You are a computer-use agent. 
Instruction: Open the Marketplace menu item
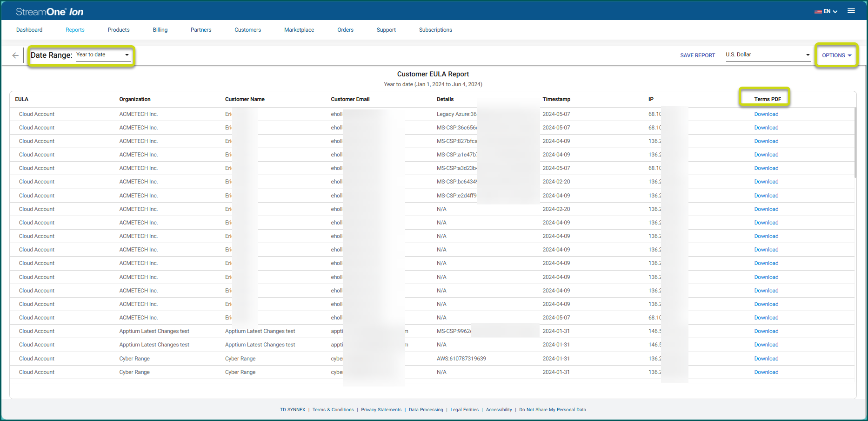tap(299, 30)
